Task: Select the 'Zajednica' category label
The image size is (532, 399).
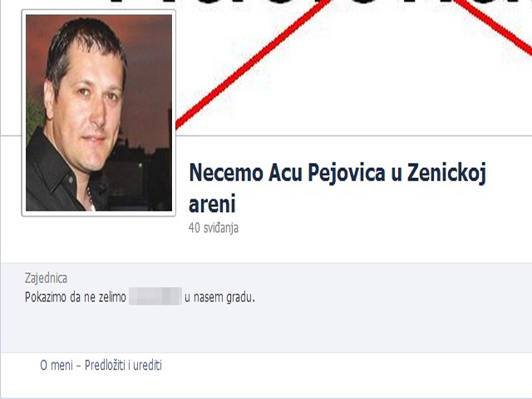Action: click(46, 278)
